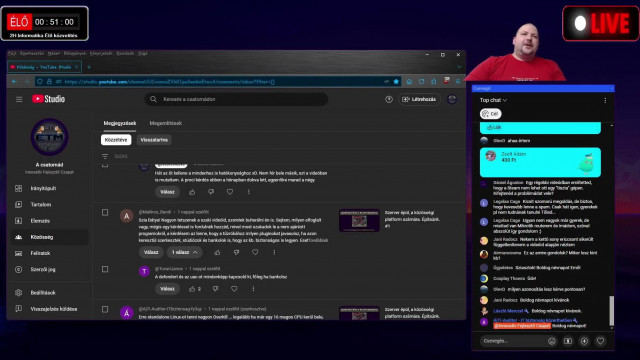Switch to the Megemlítések tab
Screen dimensions: 640x360
pyautogui.click(x=165, y=123)
